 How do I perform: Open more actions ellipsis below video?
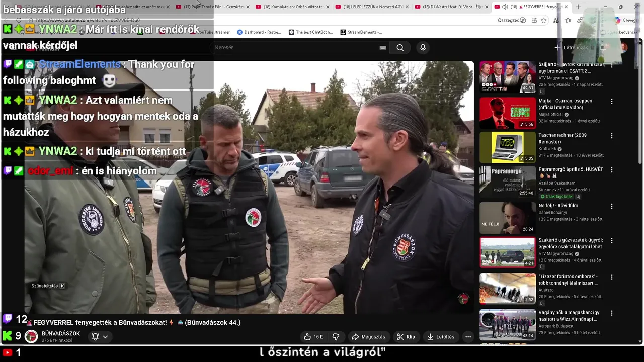(468, 337)
